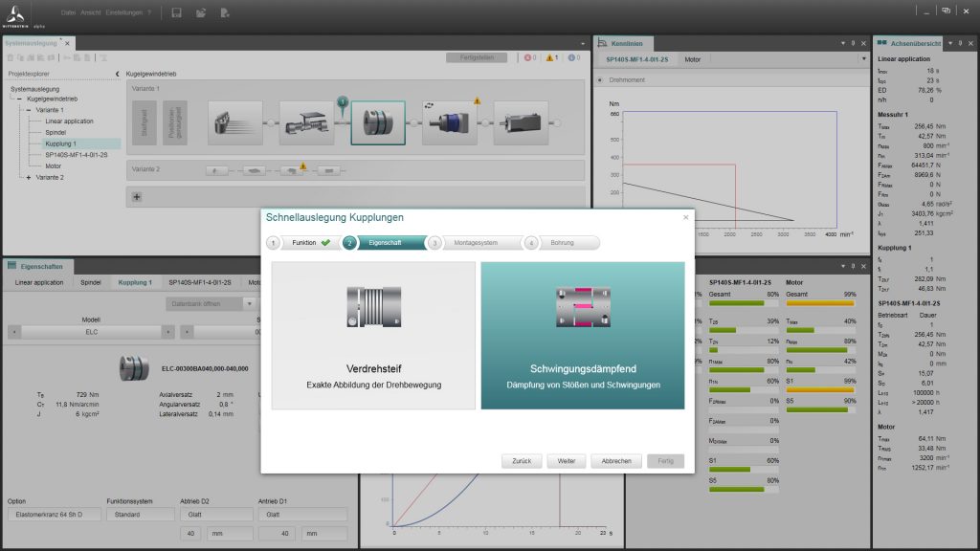
Task: Select the motor component icon in Variante 1
Action: pyautogui.click(x=521, y=122)
